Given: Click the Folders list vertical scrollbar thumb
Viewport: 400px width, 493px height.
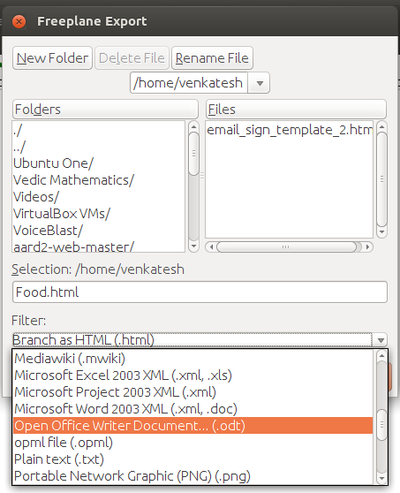Looking at the screenshot, I should [x=193, y=154].
